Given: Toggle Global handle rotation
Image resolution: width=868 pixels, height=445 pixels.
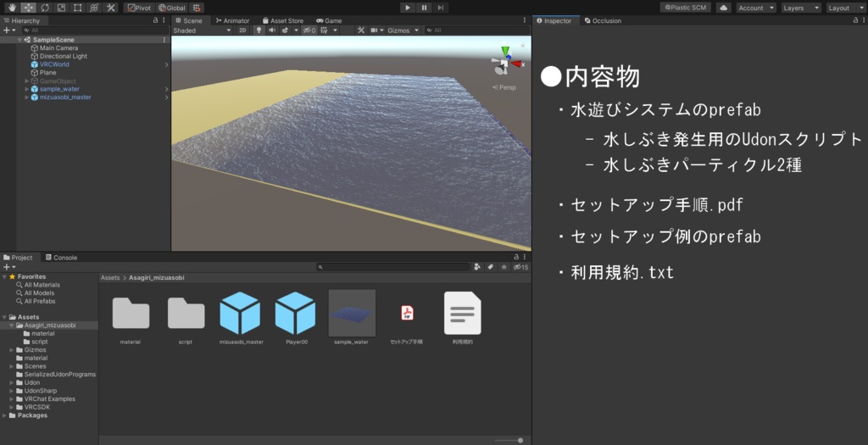Looking at the screenshot, I should (x=171, y=8).
